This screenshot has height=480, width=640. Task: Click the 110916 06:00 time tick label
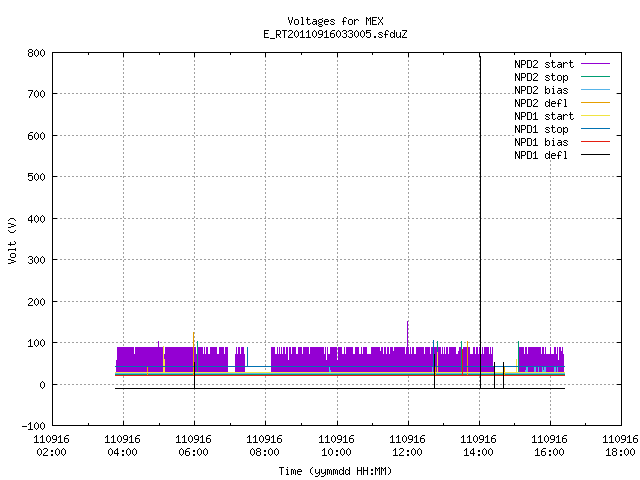(x=193, y=446)
